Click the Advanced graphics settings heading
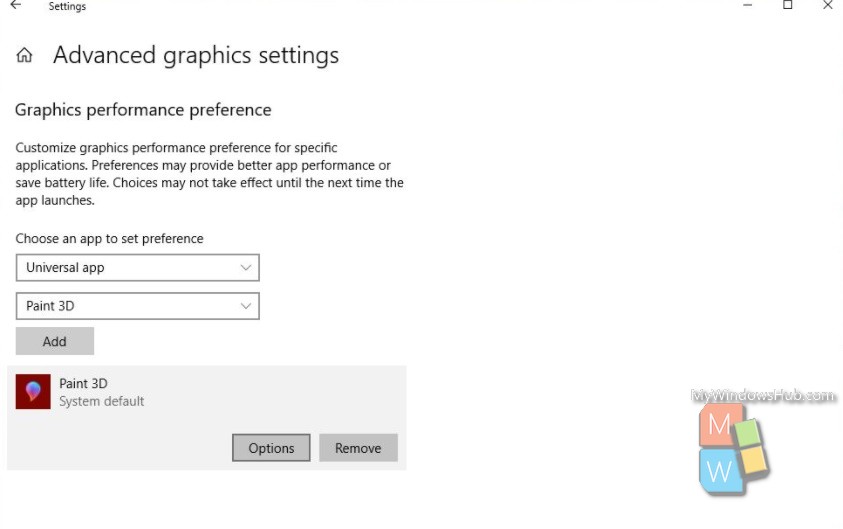 (196, 55)
